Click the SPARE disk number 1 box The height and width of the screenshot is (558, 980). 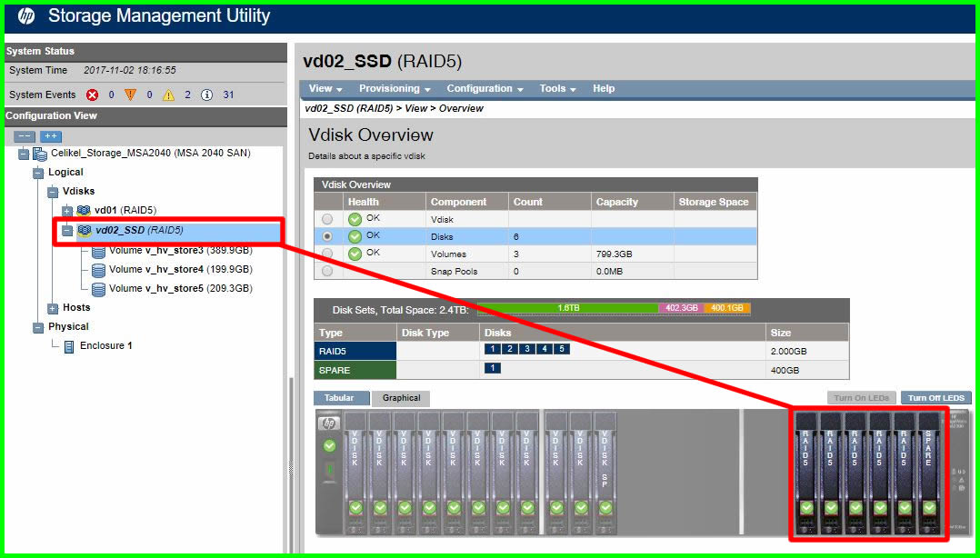pos(493,368)
